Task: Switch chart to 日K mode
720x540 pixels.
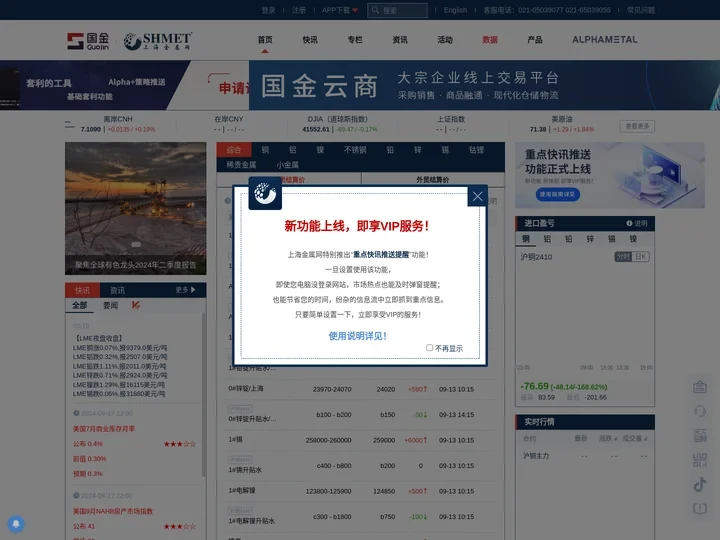Action: (x=641, y=257)
